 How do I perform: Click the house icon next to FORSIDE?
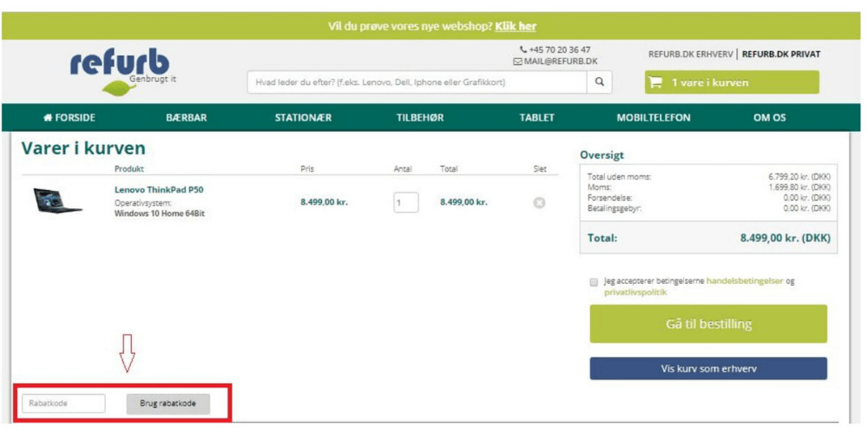coord(47,117)
